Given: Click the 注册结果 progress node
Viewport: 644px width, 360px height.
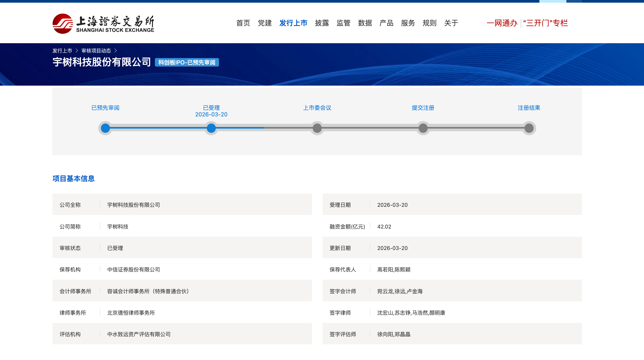Looking at the screenshot, I should tap(529, 128).
